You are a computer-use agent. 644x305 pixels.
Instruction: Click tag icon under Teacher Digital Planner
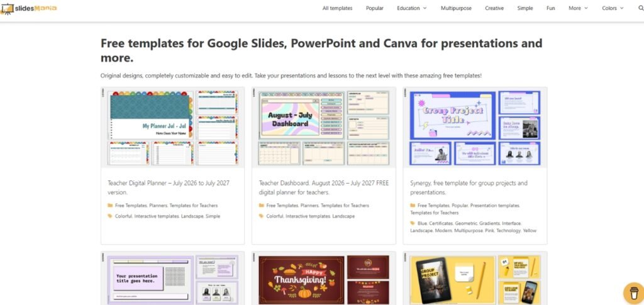tap(110, 216)
